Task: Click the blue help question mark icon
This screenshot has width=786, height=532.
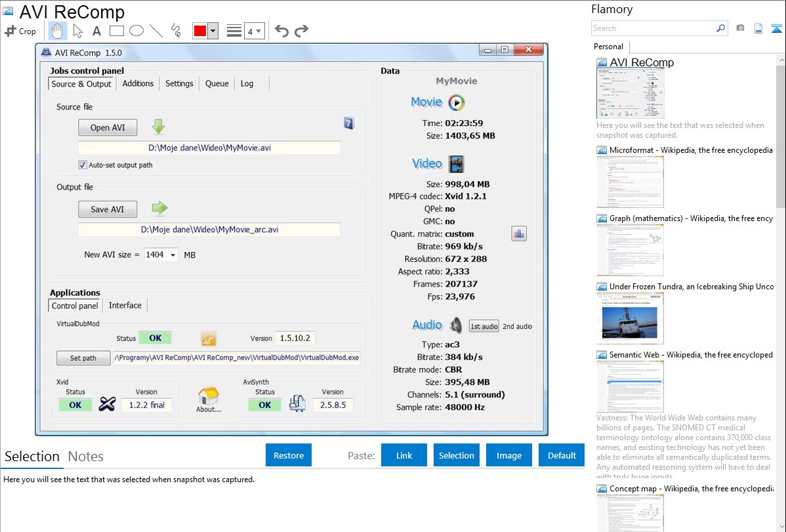Action: point(349,123)
